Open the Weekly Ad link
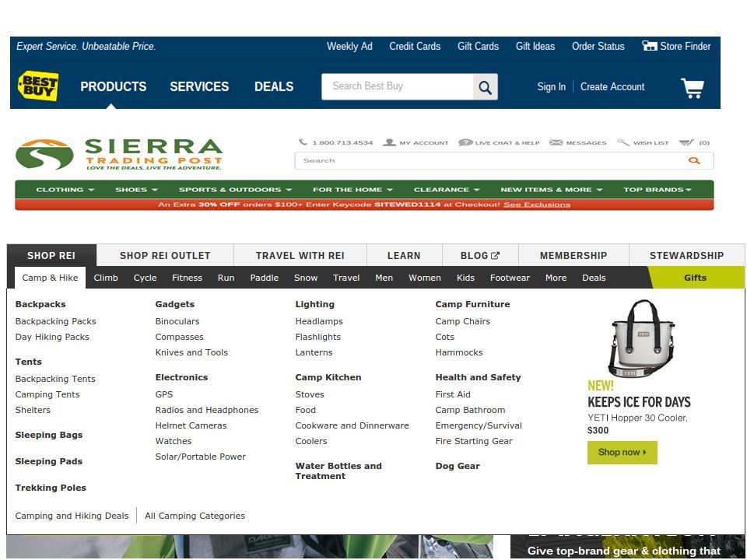The width and height of the screenshot is (747, 560). point(349,46)
